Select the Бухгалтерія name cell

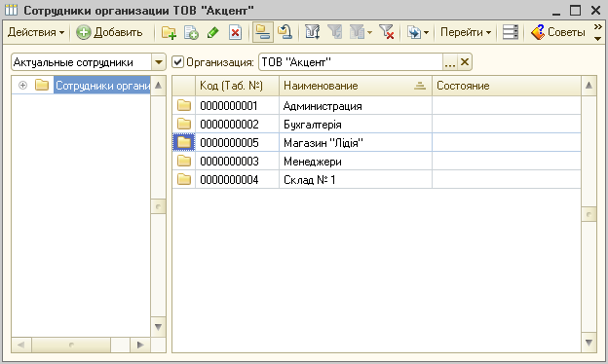[356, 125]
